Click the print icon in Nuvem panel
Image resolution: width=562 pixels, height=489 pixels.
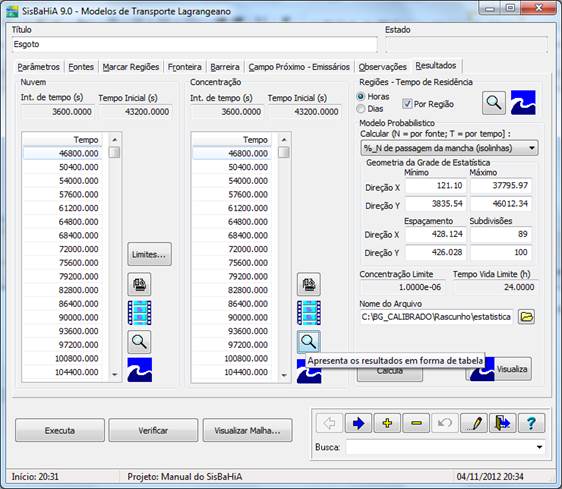(139, 284)
